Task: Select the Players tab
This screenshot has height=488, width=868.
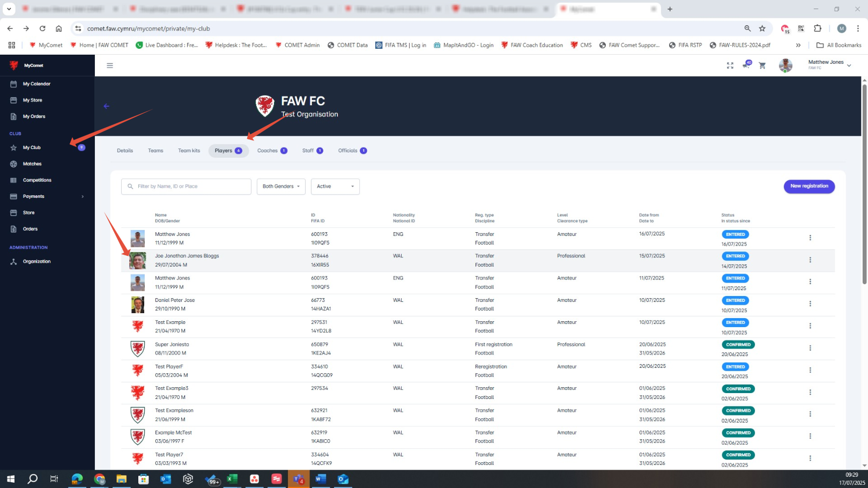Action: click(x=228, y=151)
